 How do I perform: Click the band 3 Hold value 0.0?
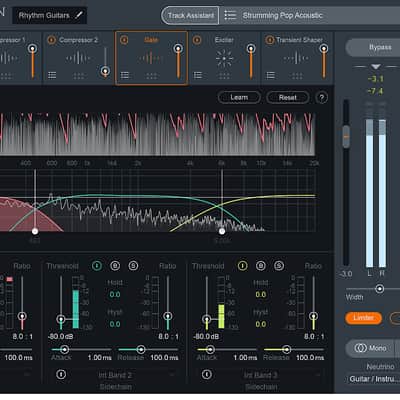261,295
